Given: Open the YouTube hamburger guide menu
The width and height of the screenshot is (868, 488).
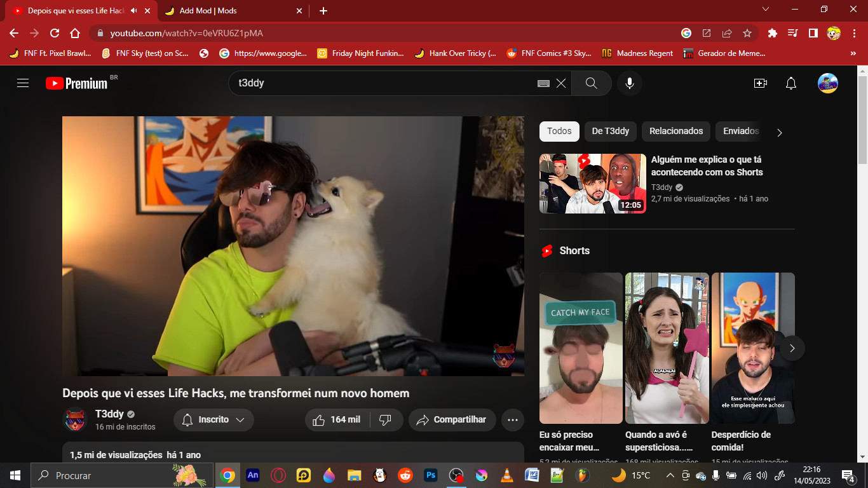Looking at the screenshot, I should pos(23,83).
